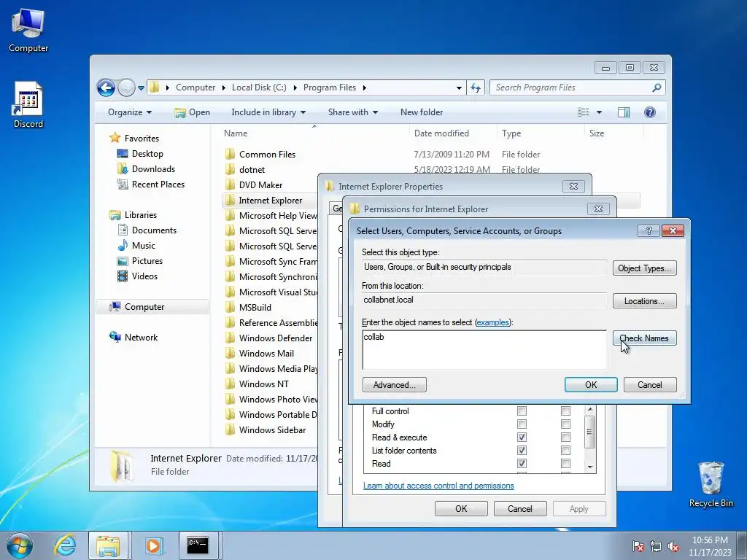
Task: Toggle Read & execute Deny checkbox
Action: pos(565,437)
